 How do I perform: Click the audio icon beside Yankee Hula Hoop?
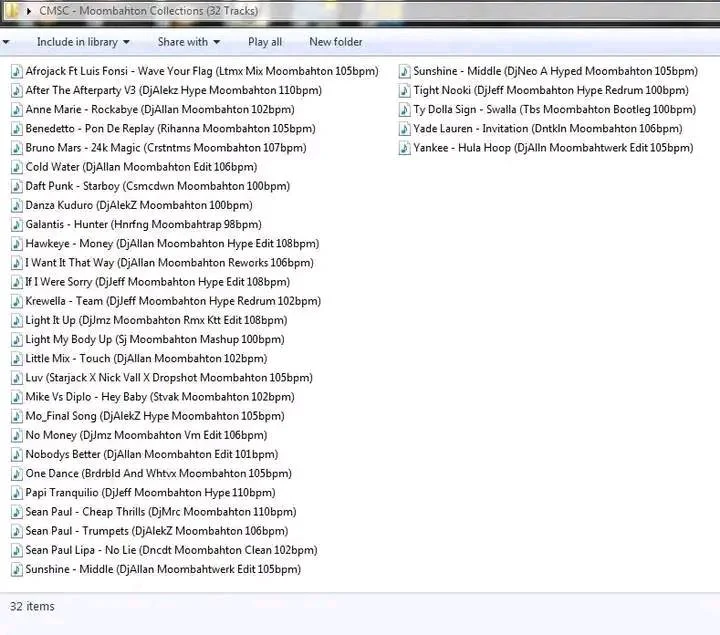(405, 148)
